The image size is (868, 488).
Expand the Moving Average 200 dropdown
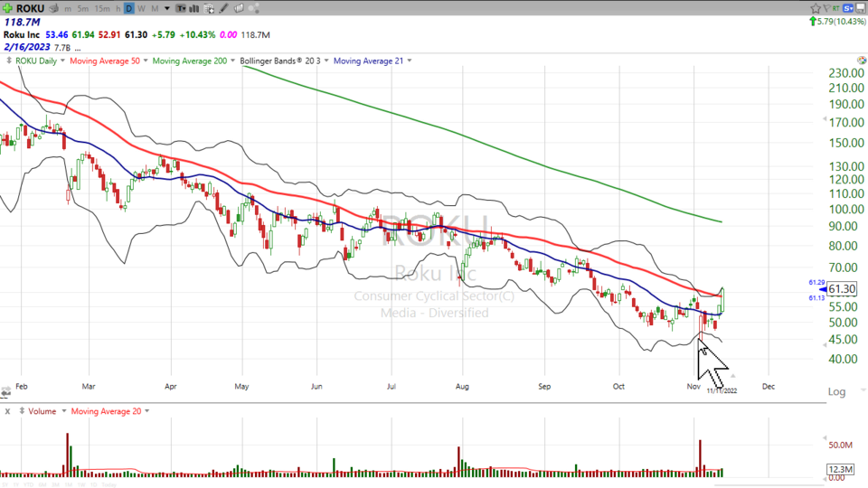232,61
